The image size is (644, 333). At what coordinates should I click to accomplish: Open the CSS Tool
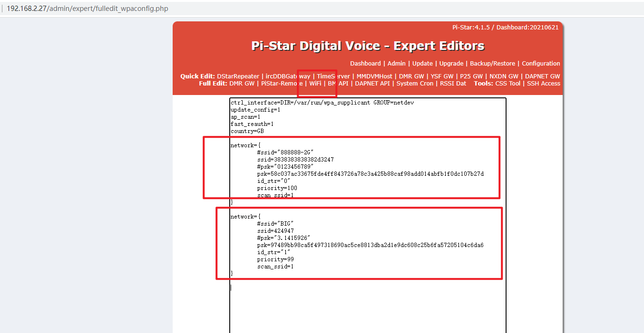pos(508,84)
